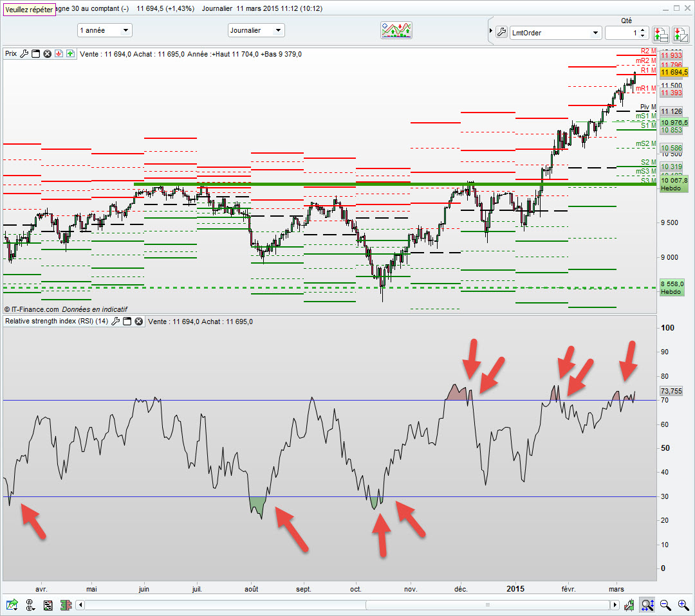Screen dimensions: 695x616
Task: Click the horizontal chart scrollbar thumb
Action: coord(488,604)
